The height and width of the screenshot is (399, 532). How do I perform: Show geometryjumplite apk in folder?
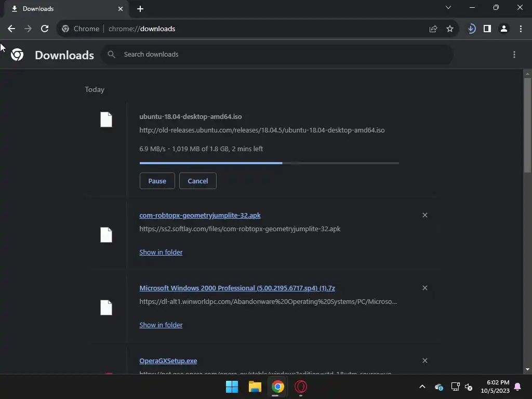pos(161,252)
